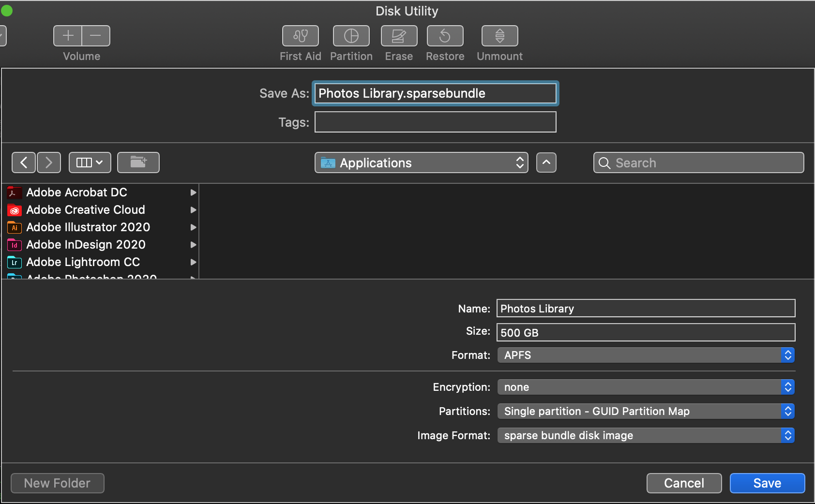Select the Erase toolbar icon
Image resolution: width=815 pixels, height=504 pixels.
click(399, 36)
